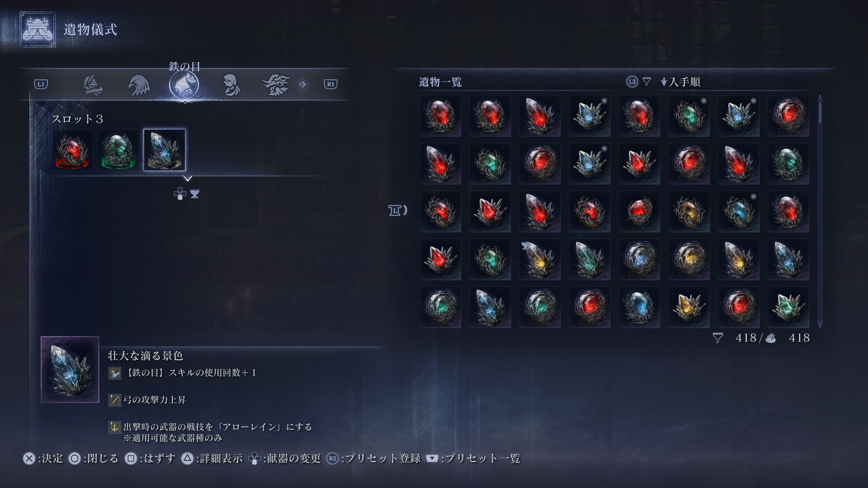
Task: Change sort order from 入手順
Action: click(x=681, y=82)
